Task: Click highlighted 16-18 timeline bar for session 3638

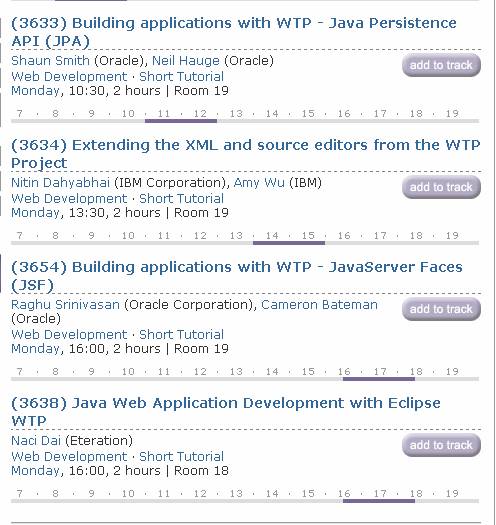Action: [379, 501]
